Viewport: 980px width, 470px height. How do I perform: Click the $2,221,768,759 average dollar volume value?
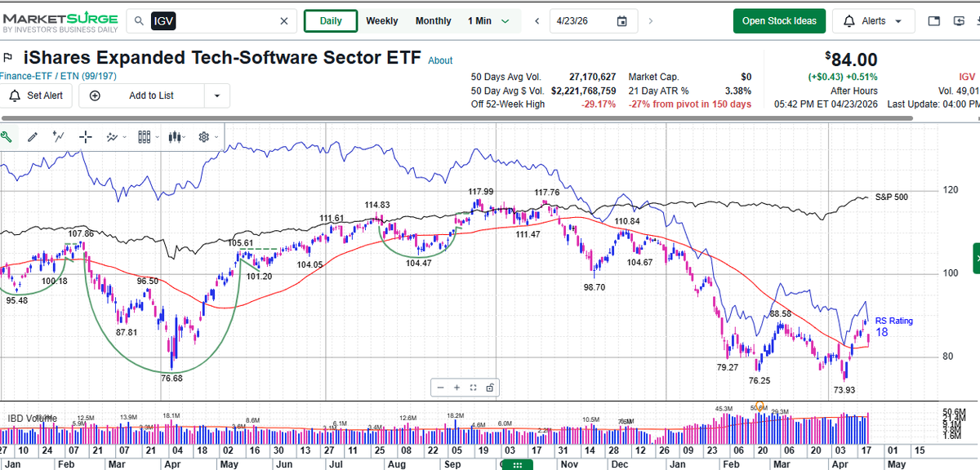[583, 91]
